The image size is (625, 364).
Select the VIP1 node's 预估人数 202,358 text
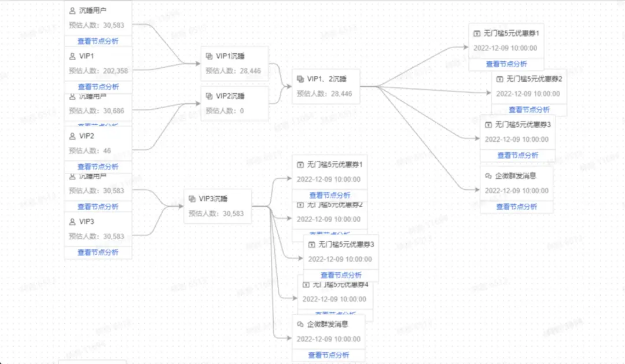[x=98, y=71]
